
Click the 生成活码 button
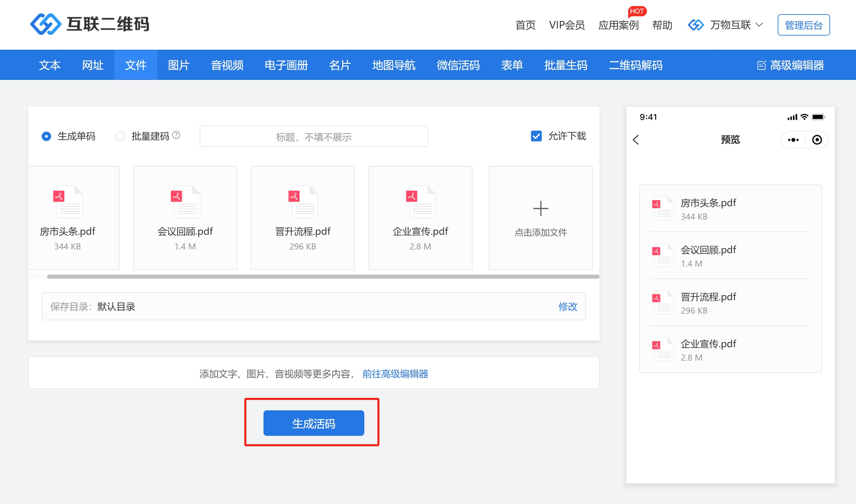[313, 423]
